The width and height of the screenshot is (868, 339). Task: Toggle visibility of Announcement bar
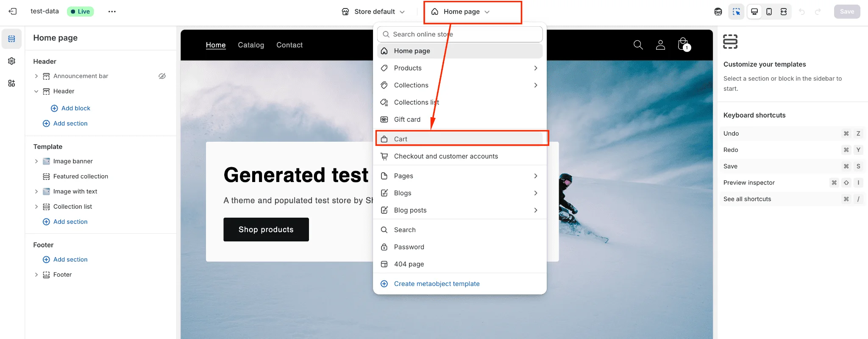(x=162, y=76)
